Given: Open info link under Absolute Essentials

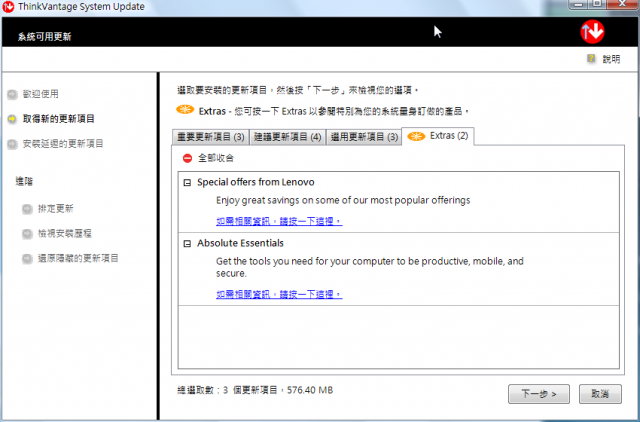Looking at the screenshot, I should [279, 294].
